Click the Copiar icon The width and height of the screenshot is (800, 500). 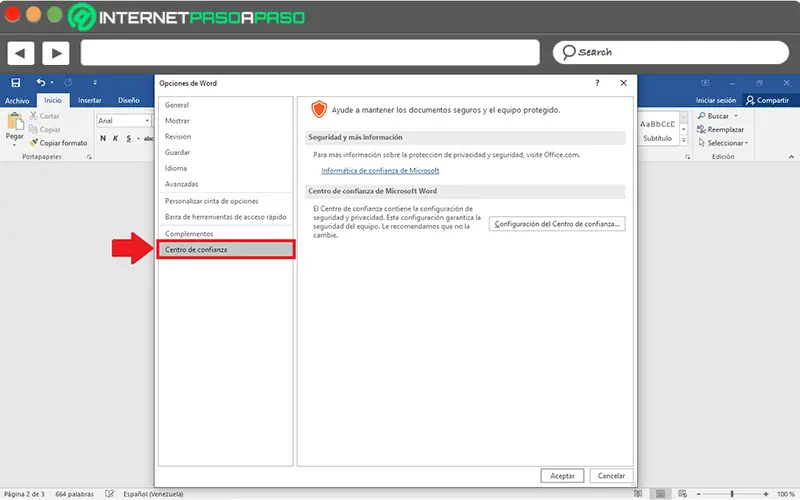[33, 130]
